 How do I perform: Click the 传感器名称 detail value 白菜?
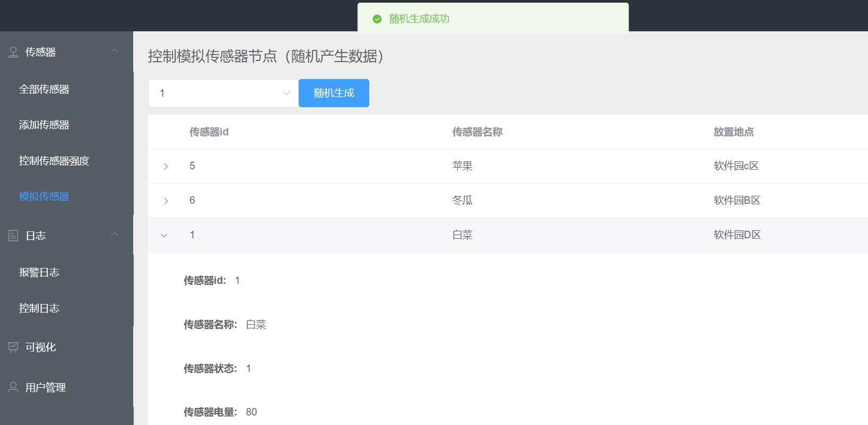(x=256, y=324)
